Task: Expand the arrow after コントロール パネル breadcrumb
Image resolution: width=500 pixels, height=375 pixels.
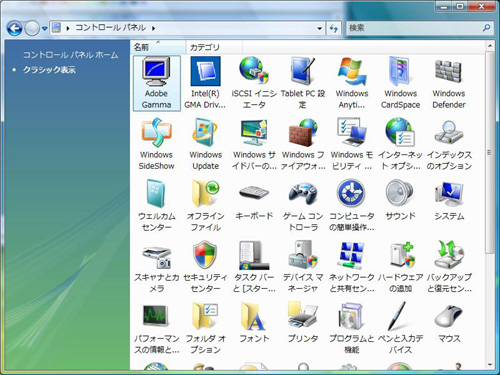Action: click(x=154, y=28)
